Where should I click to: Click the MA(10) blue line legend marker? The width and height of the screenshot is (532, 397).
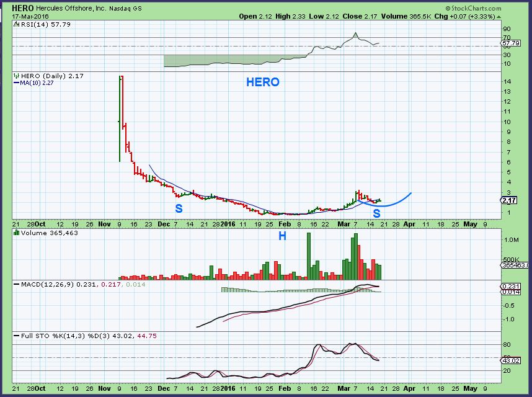coord(16,83)
